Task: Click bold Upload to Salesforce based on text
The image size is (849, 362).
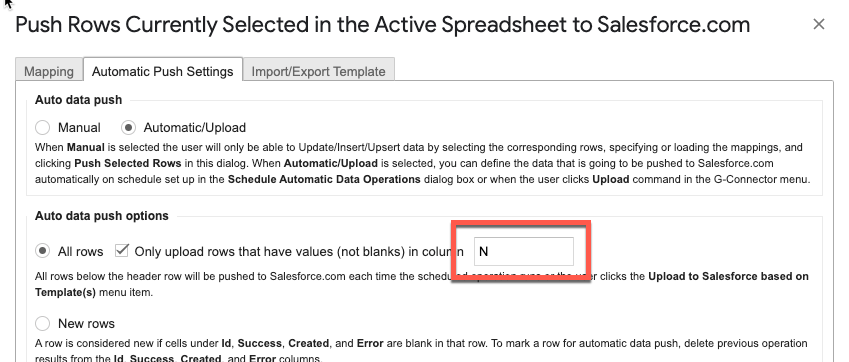Action: tap(728, 277)
